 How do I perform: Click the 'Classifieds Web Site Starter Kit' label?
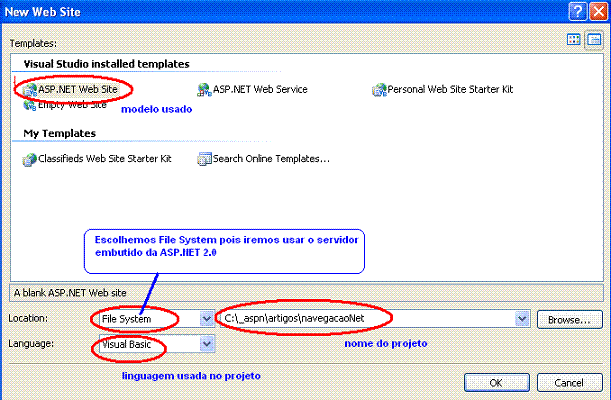pos(105,159)
